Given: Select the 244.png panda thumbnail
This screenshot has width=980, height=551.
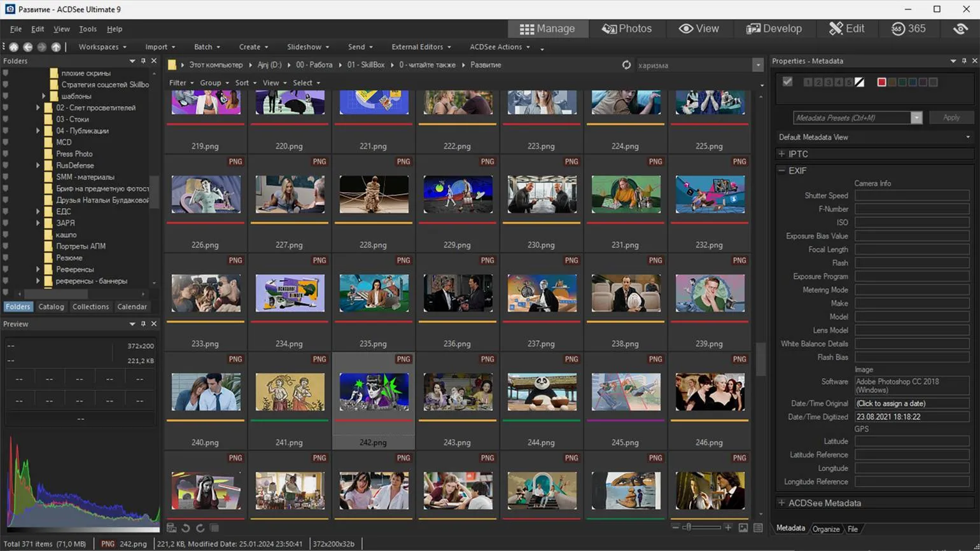Looking at the screenshot, I should 542,392.
